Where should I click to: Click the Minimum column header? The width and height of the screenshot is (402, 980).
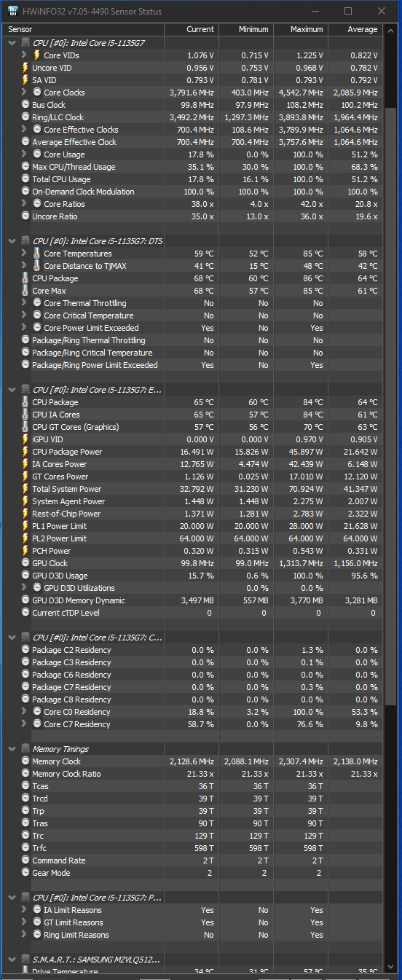click(245, 29)
